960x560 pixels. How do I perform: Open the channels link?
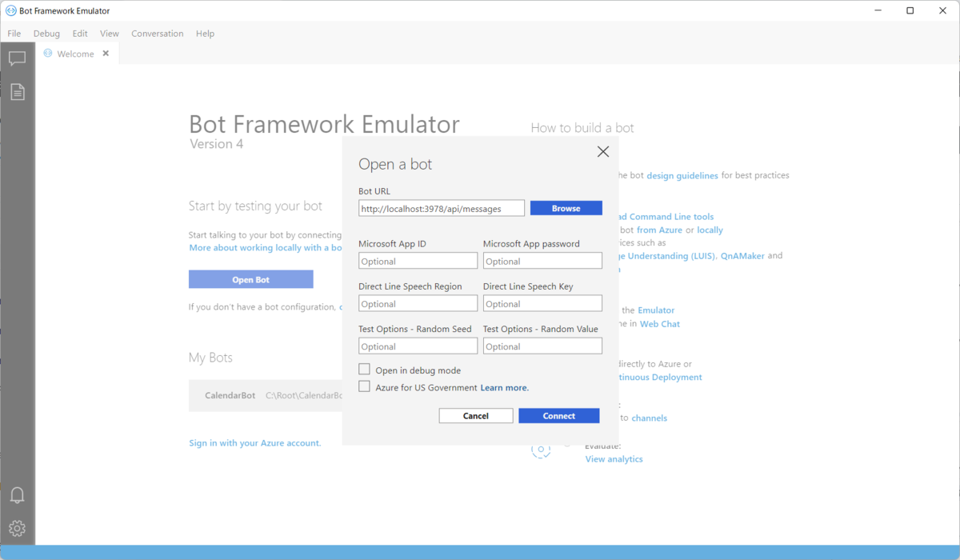click(649, 418)
